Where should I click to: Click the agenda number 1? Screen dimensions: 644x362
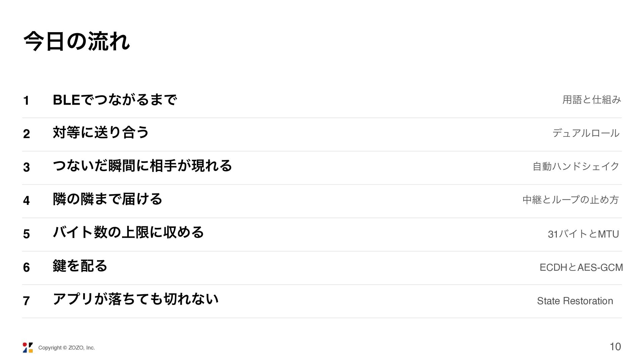click(26, 100)
